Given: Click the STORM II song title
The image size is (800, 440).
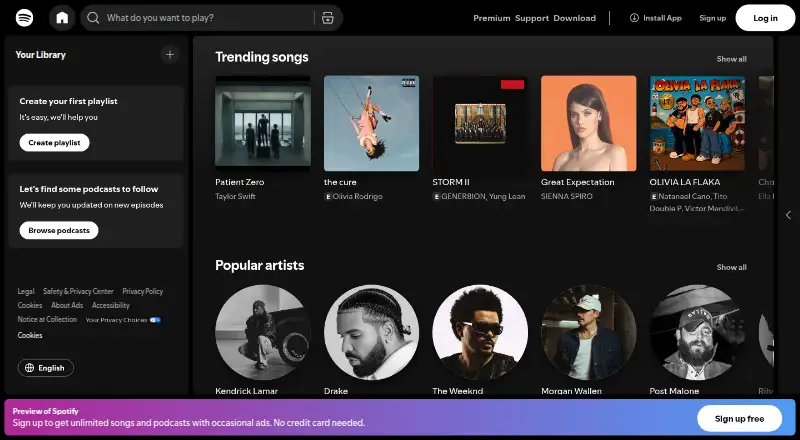Looking at the screenshot, I should [x=451, y=182].
